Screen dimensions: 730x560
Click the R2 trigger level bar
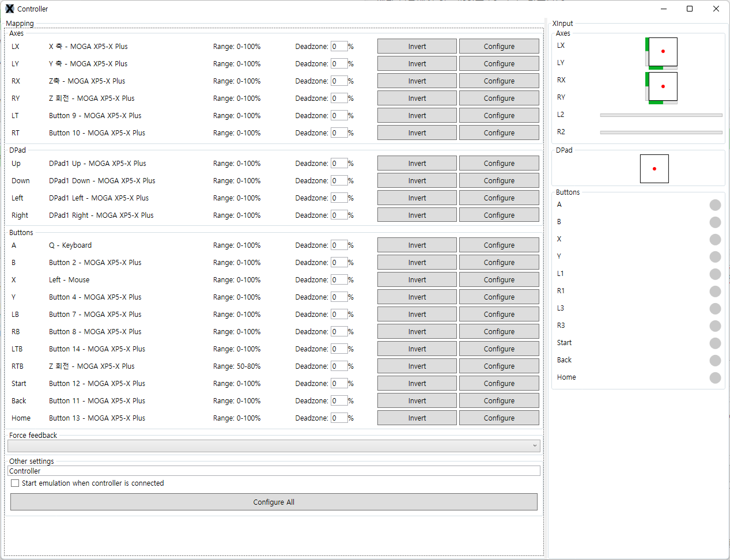tap(661, 133)
